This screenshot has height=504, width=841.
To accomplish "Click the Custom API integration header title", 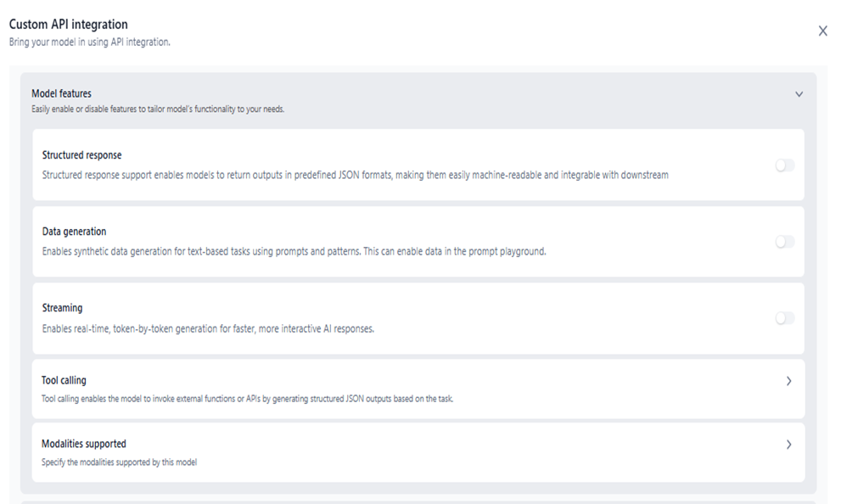I will point(68,25).
